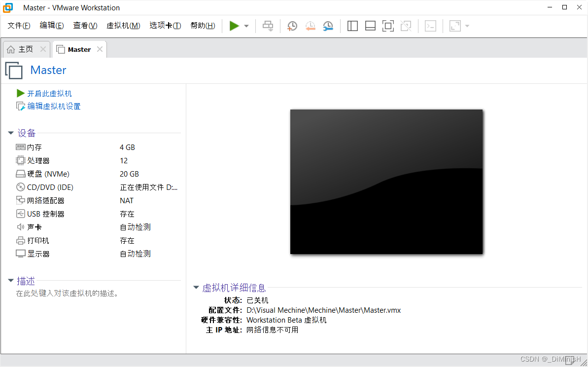Click the 声卡 speaker icon
Viewport: 588px width, 367px height.
pyautogui.click(x=21, y=227)
